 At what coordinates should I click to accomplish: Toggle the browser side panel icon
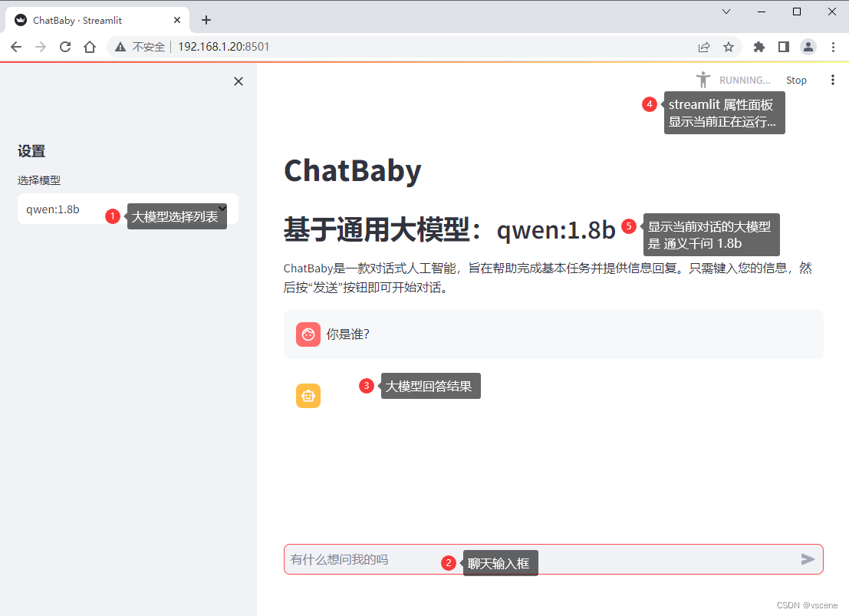point(784,47)
